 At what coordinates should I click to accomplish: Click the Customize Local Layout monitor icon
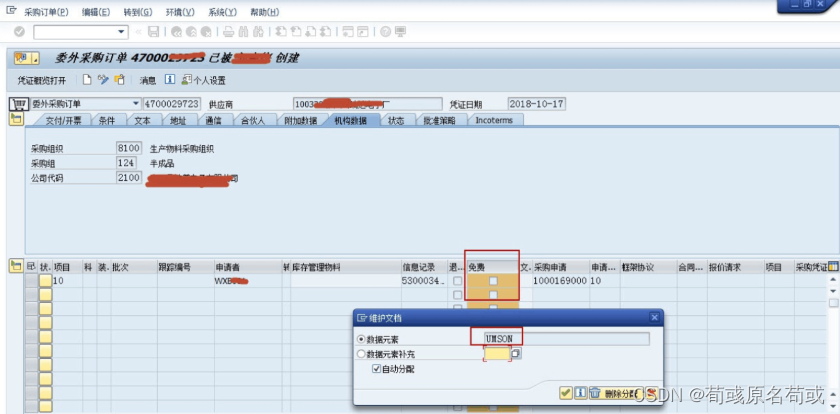click(x=400, y=32)
